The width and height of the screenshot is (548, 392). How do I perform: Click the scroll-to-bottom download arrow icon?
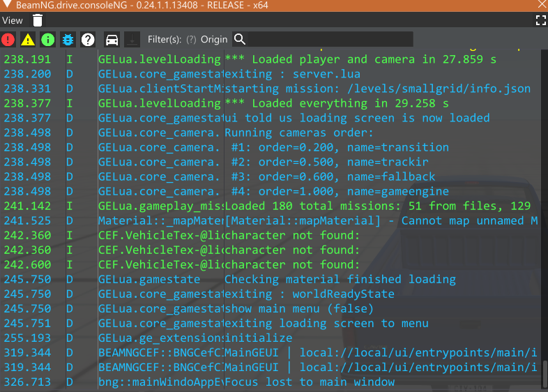click(x=132, y=40)
